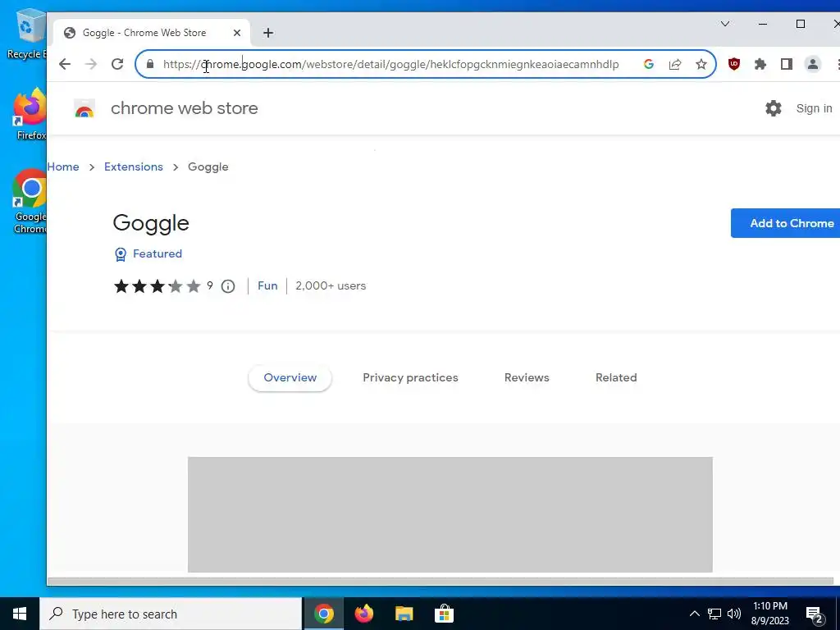Screen dimensions: 840x630
Task: Click the volume speaker icon
Action: pyautogui.click(x=734, y=614)
